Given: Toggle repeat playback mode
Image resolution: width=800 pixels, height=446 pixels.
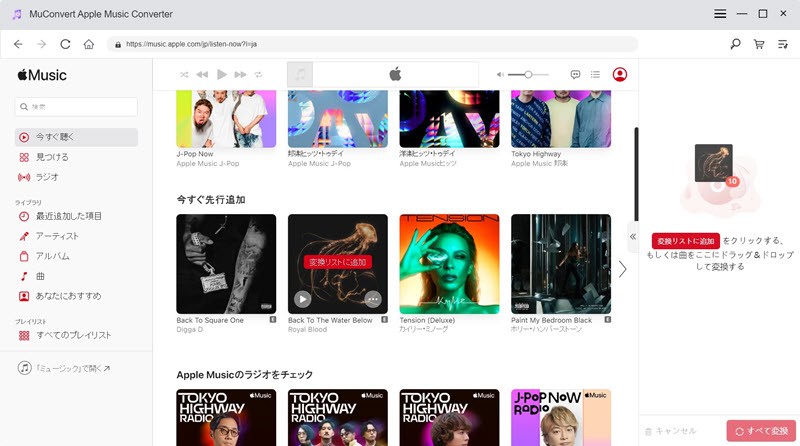Looking at the screenshot, I should tap(258, 75).
